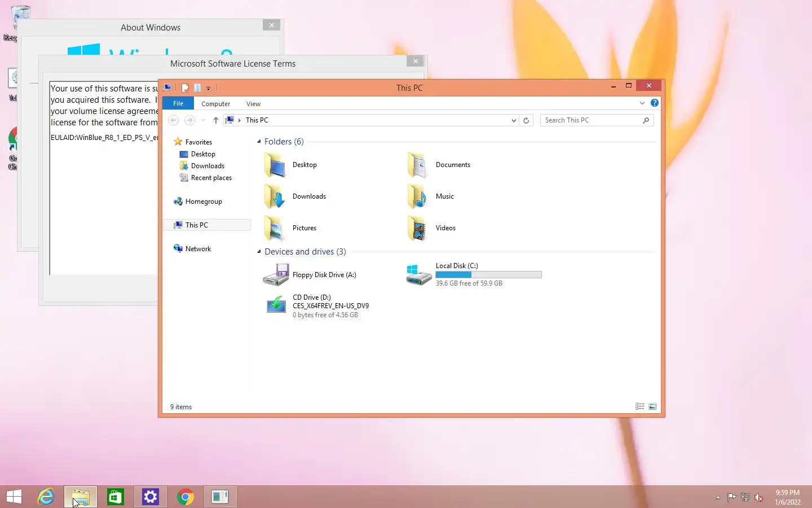Open the File menu tab
The width and height of the screenshot is (812, 508).
178,103
